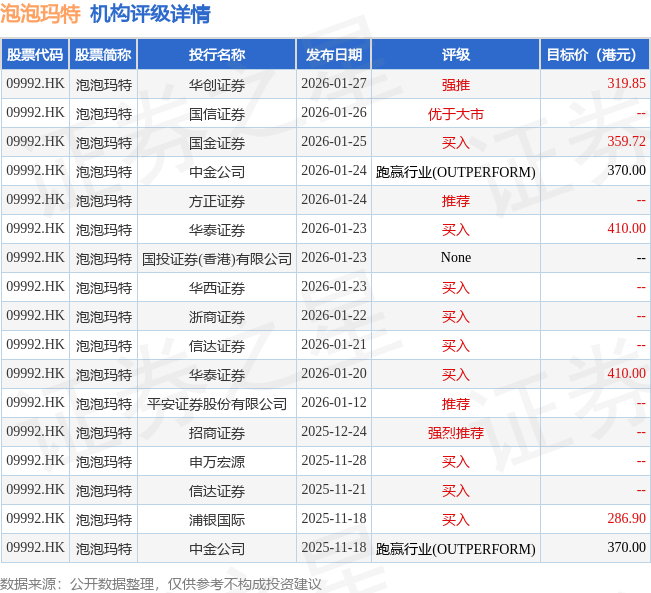Click 09992.HK in the 华创证券 row
The image size is (651, 593).
pos(35,83)
